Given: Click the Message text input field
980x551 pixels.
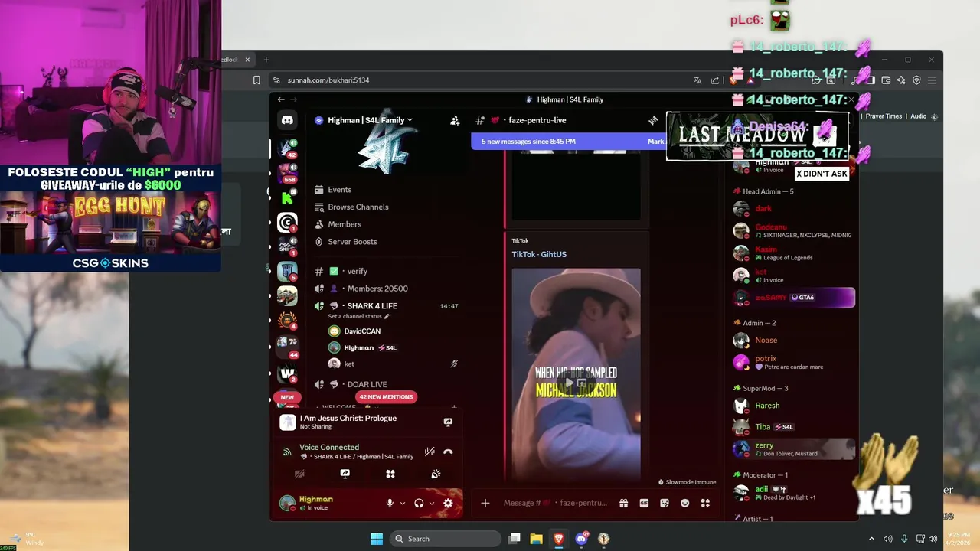Looking at the screenshot, I should [555, 503].
